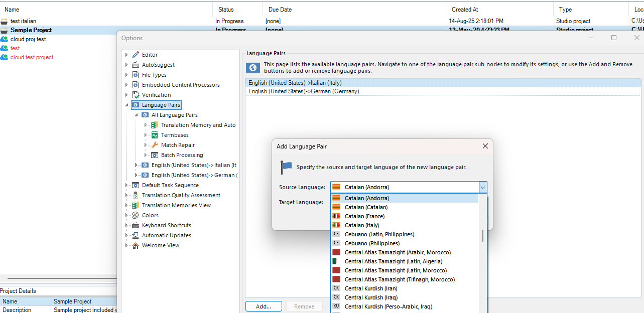The width and height of the screenshot is (644, 313).
Task: Select the Editor pencil icon
Action: click(x=136, y=54)
